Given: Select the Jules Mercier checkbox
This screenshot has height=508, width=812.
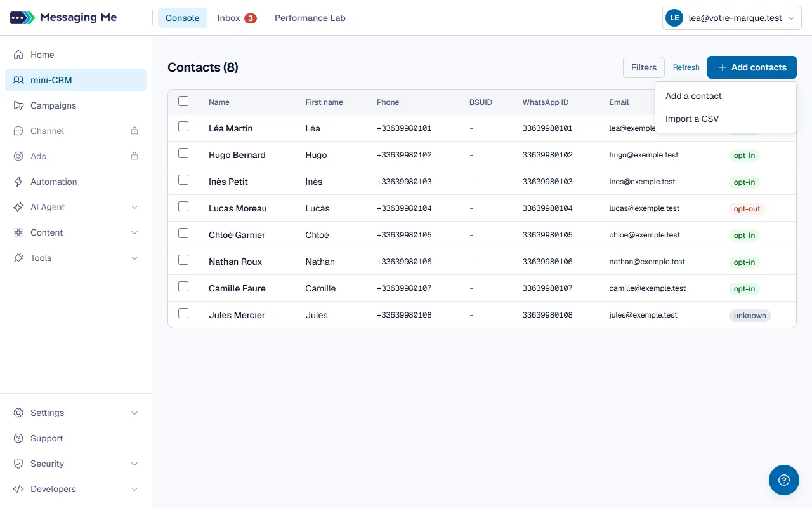Looking at the screenshot, I should pos(183,313).
